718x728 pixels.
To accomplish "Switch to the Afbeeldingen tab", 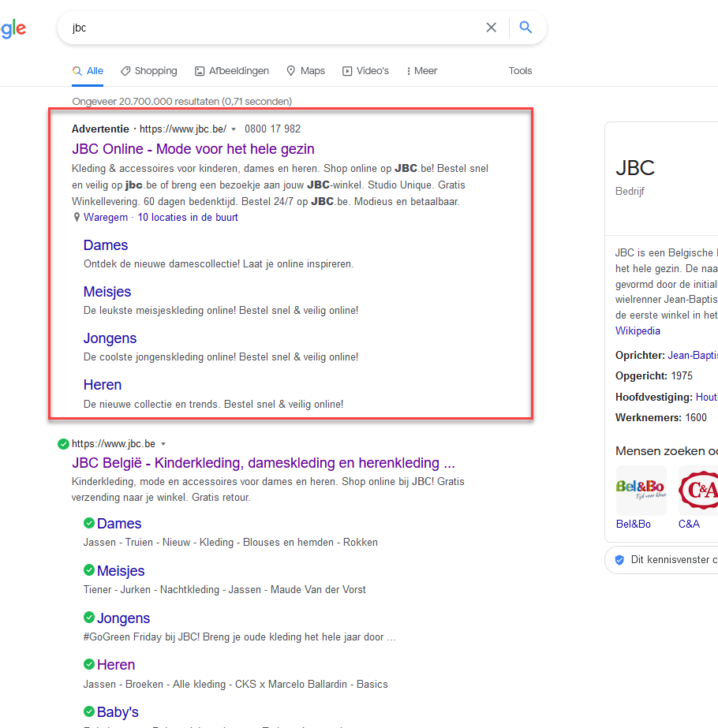I will point(232,70).
